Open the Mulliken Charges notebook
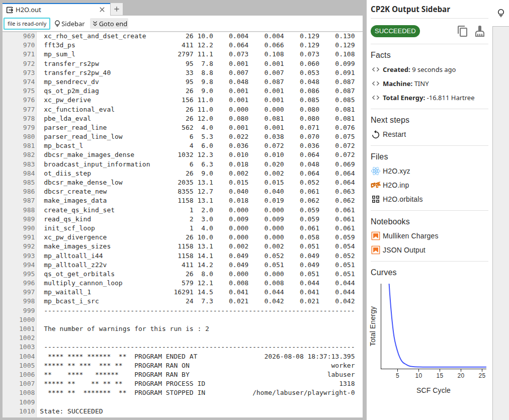Viewport: 509px width, 420px height. point(410,236)
